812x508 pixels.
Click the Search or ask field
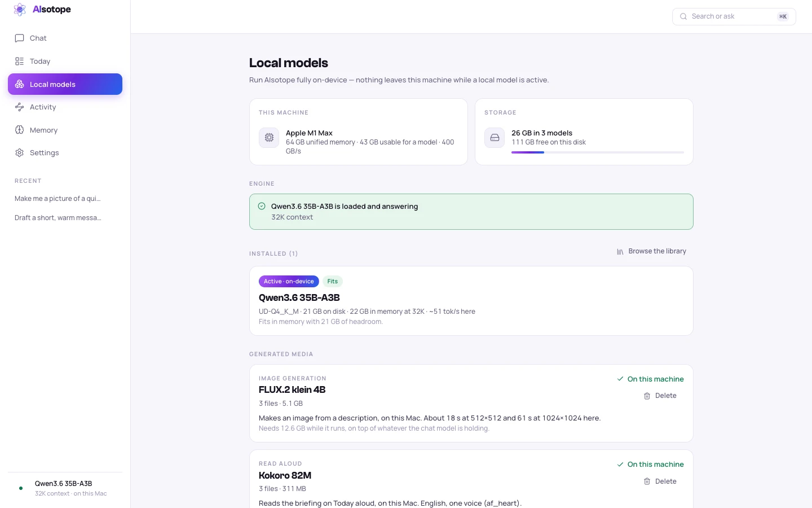pyautogui.click(x=734, y=16)
